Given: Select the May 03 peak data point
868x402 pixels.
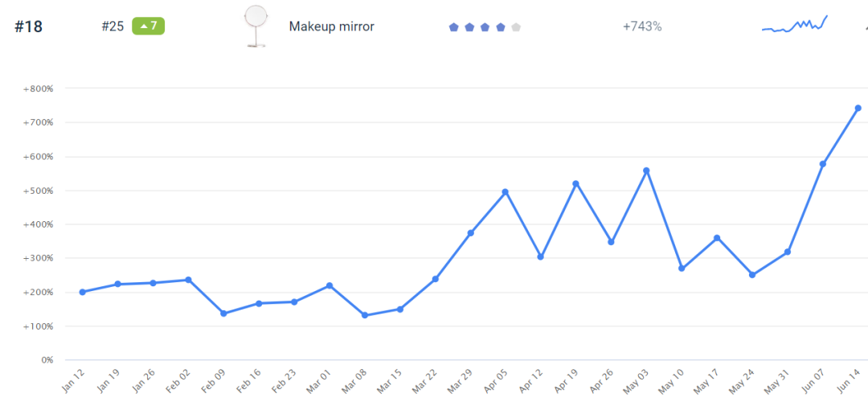Looking at the screenshot, I should (x=646, y=170).
